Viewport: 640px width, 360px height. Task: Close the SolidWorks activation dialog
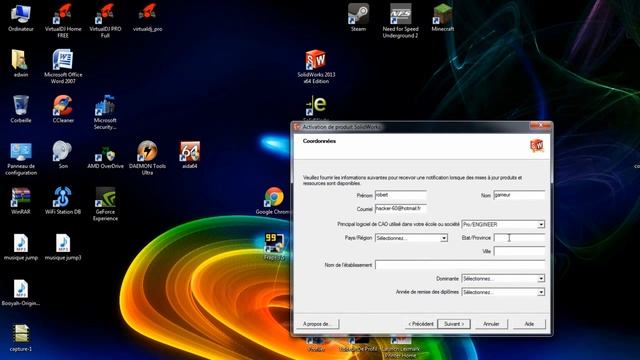(x=540, y=125)
